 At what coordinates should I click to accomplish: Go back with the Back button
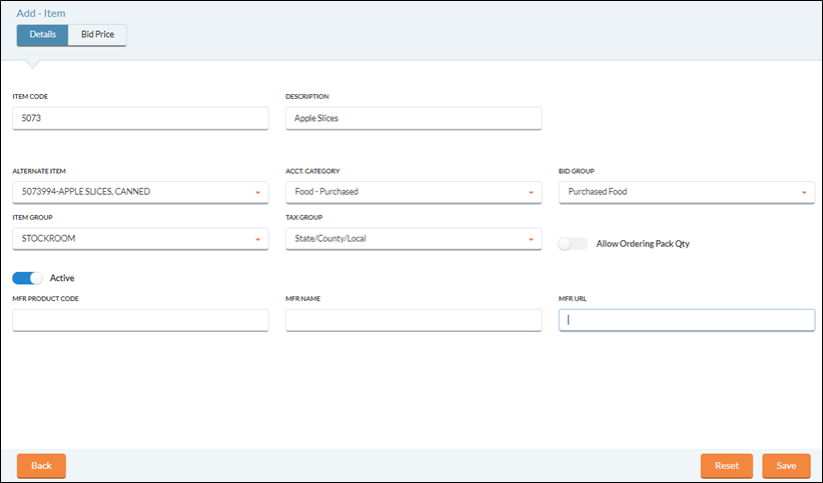point(41,466)
